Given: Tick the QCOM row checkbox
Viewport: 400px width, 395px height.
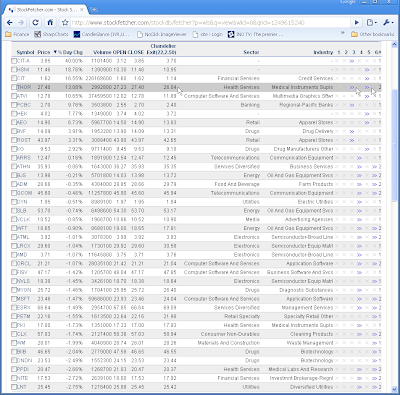Looking at the screenshot, I should 14,193.
